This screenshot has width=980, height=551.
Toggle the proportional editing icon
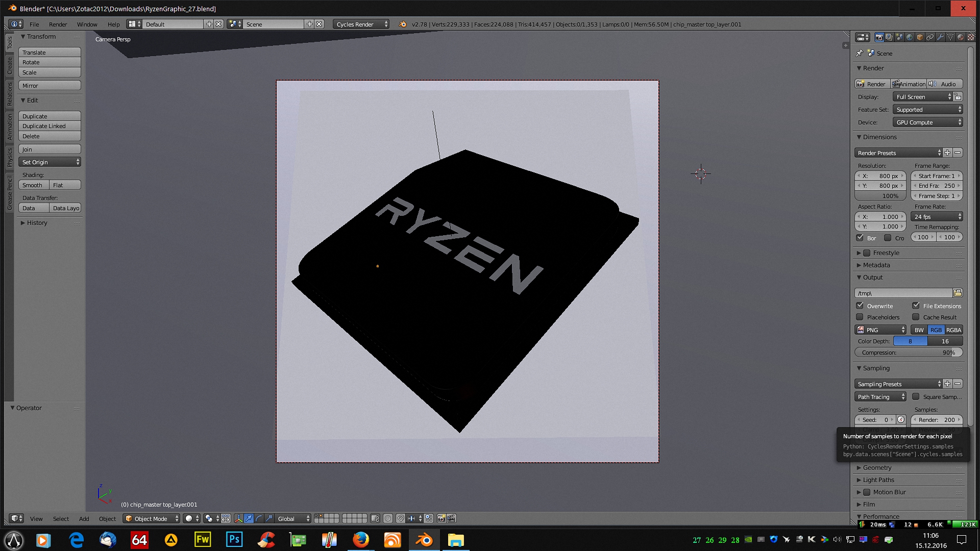[388, 518]
